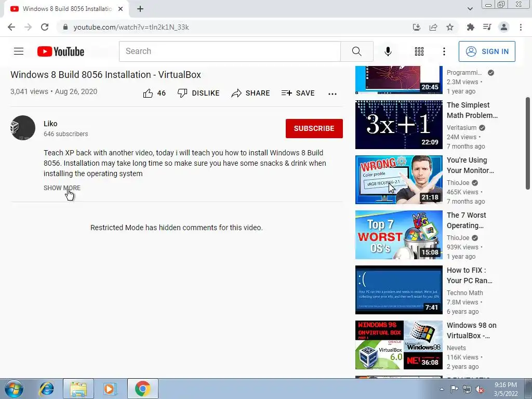Bookmark this page with star
The image size is (532, 399).
(450, 27)
